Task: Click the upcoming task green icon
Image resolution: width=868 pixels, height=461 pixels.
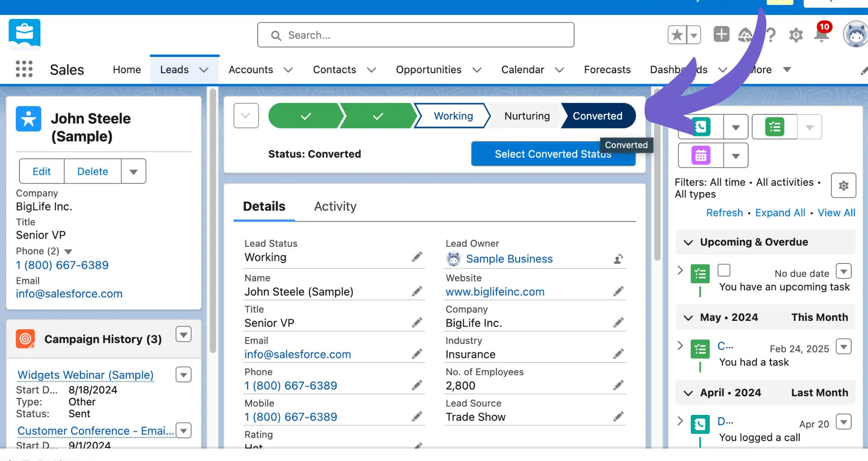Action: 700,274
